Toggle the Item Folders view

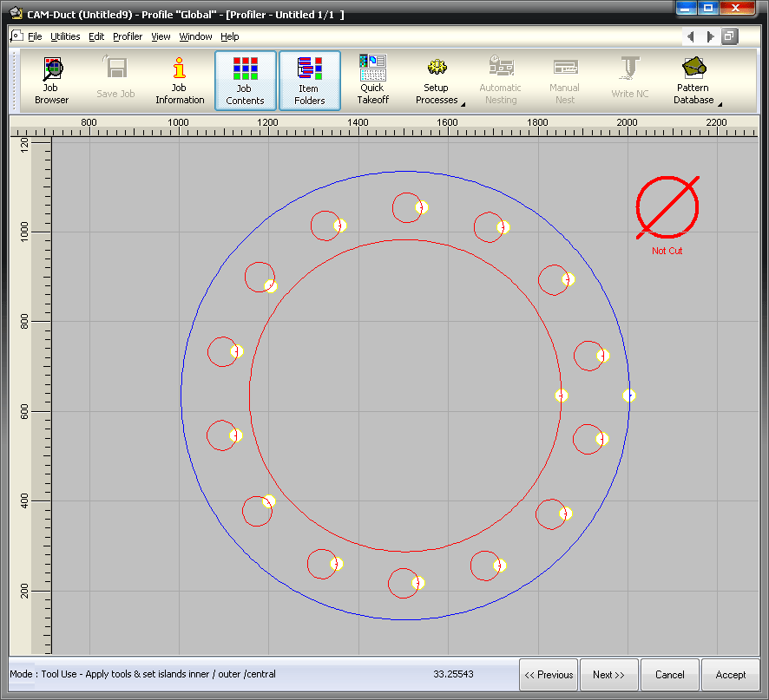point(310,81)
